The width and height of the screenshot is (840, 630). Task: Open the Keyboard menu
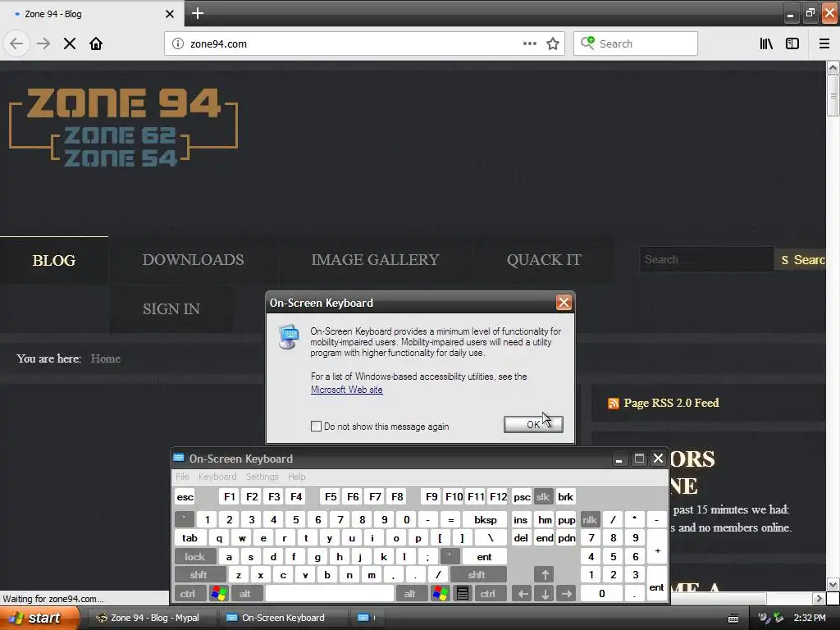[x=217, y=477]
